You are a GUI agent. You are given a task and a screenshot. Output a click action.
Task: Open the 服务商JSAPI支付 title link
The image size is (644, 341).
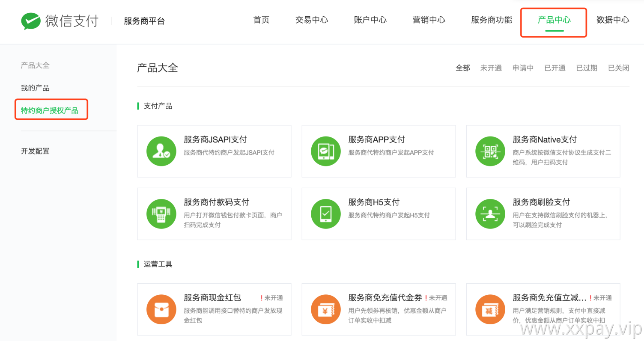pyautogui.click(x=215, y=139)
